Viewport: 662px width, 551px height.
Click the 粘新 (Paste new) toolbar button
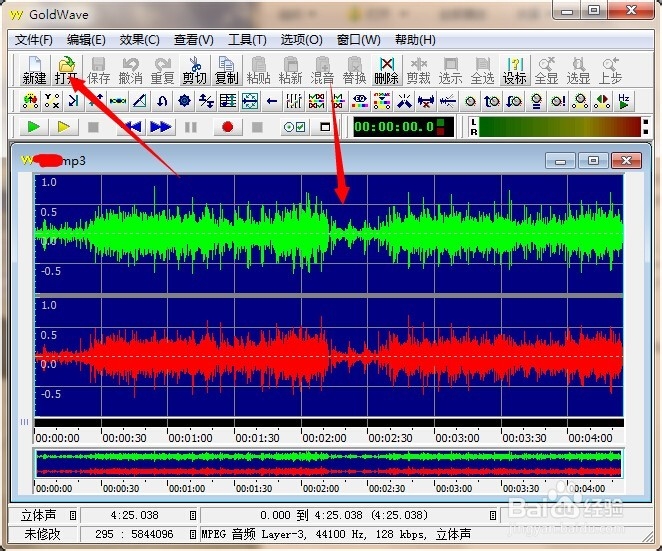(290, 71)
